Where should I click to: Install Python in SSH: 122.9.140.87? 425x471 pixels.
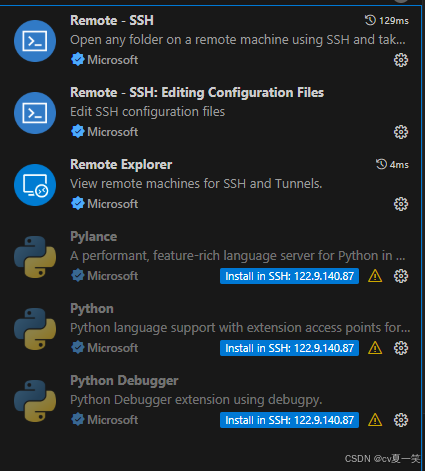(x=289, y=348)
